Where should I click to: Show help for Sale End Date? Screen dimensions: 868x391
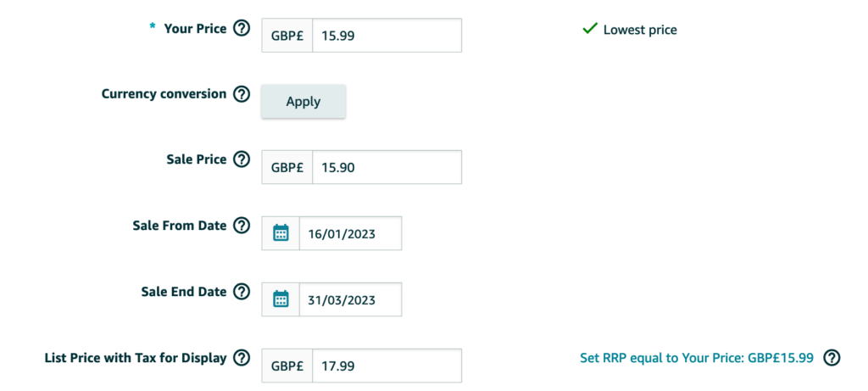pos(242,292)
